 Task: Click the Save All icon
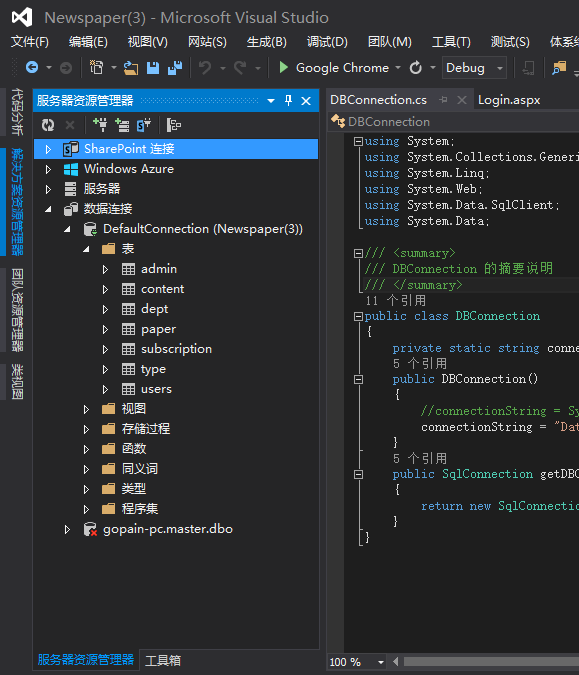click(175, 68)
